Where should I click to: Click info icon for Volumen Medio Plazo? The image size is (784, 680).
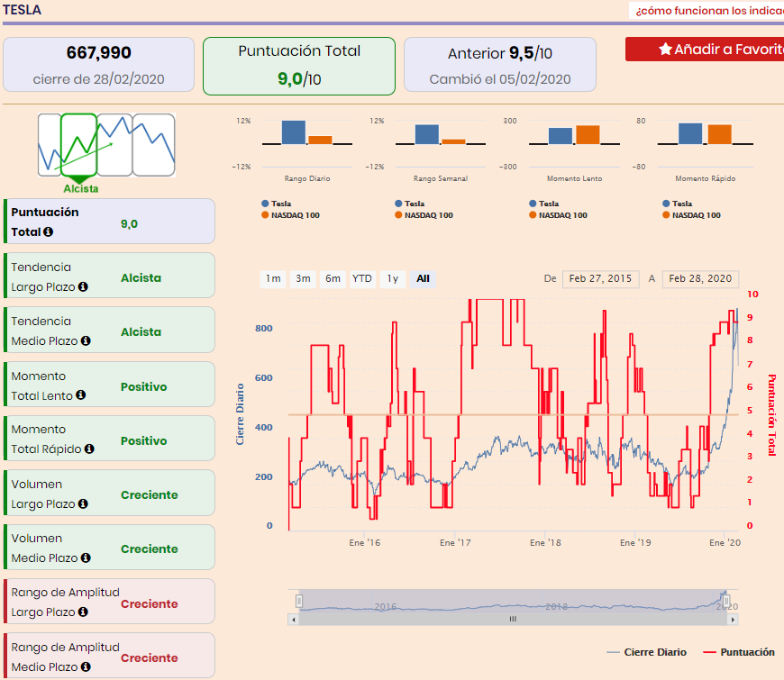pyautogui.click(x=86, y=558)
